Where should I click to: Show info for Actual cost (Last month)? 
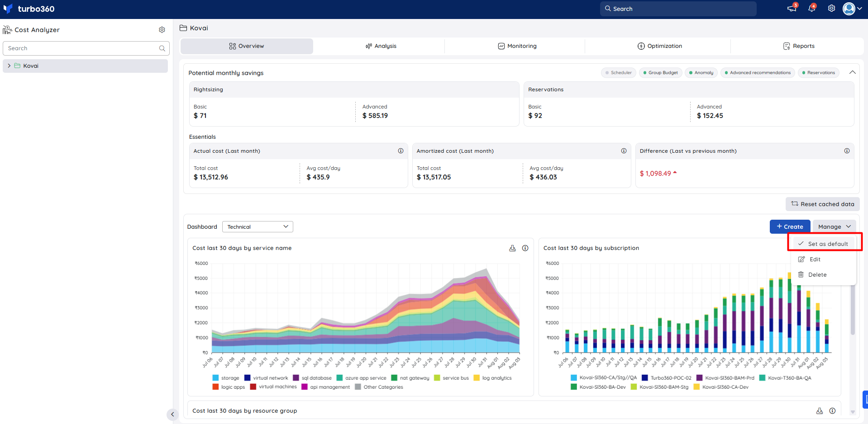(401, 151)
